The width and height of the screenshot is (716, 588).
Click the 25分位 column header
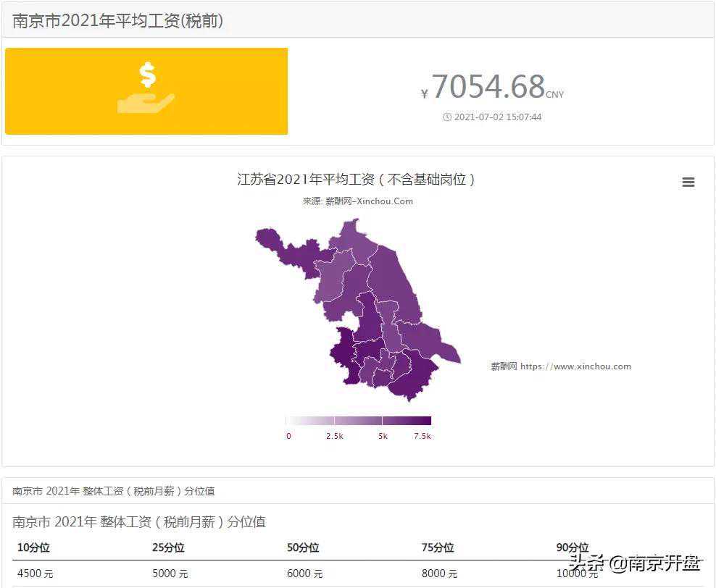pyautogui.click(x=168, y=548)
